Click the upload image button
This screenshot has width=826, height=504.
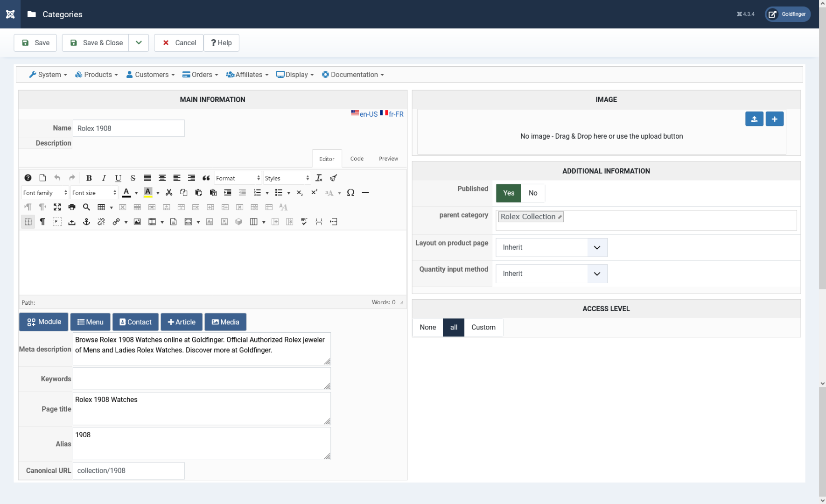[x=754, y=119]
